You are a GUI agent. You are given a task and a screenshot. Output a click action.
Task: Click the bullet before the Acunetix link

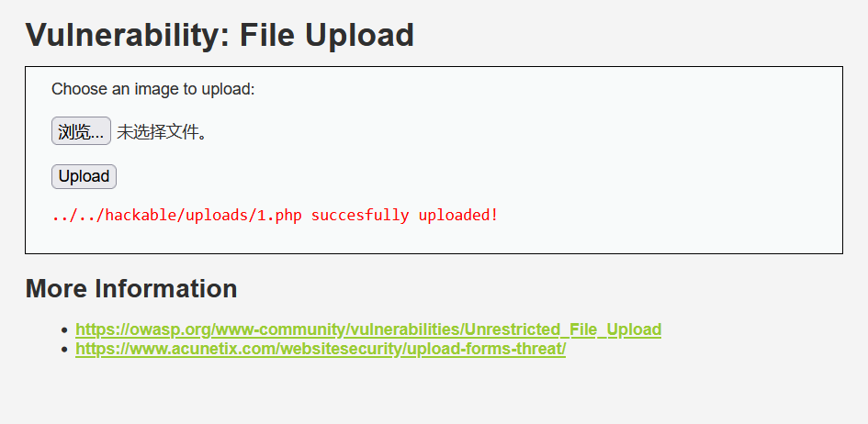click(x=65, y=350)
